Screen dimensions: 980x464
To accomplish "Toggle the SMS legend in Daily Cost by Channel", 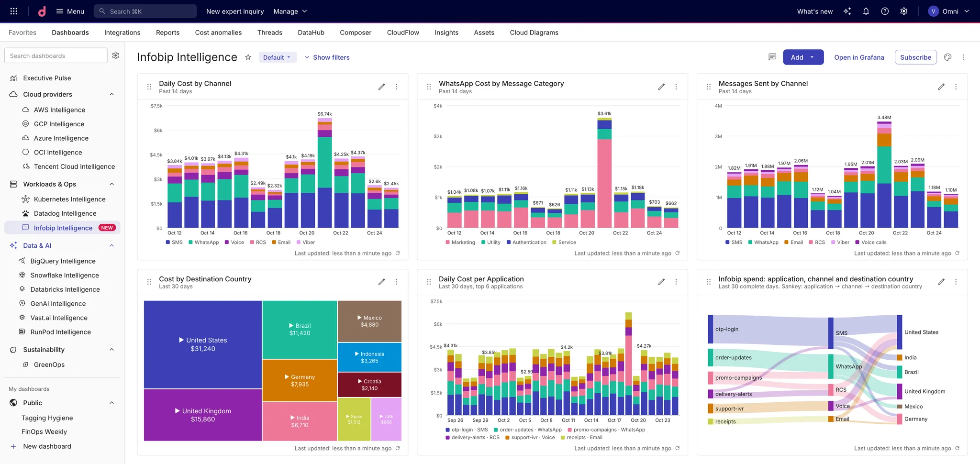I will pos(174,243).
